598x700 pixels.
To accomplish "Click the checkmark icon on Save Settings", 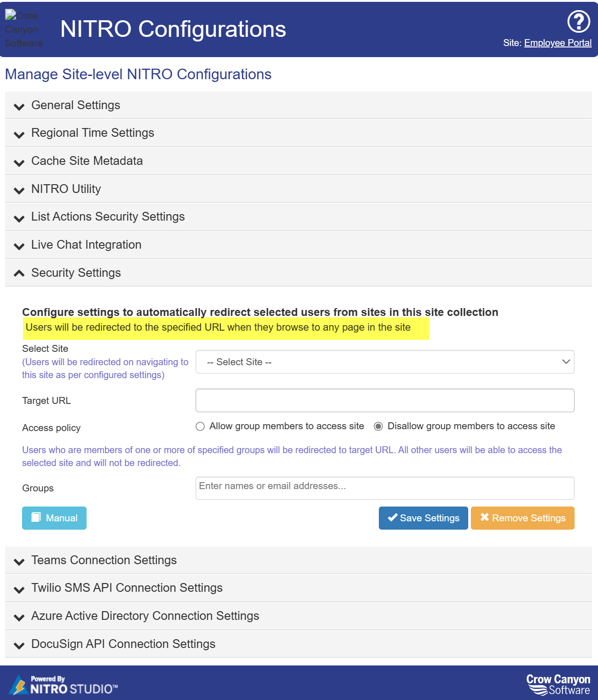I will pos(392,518).
